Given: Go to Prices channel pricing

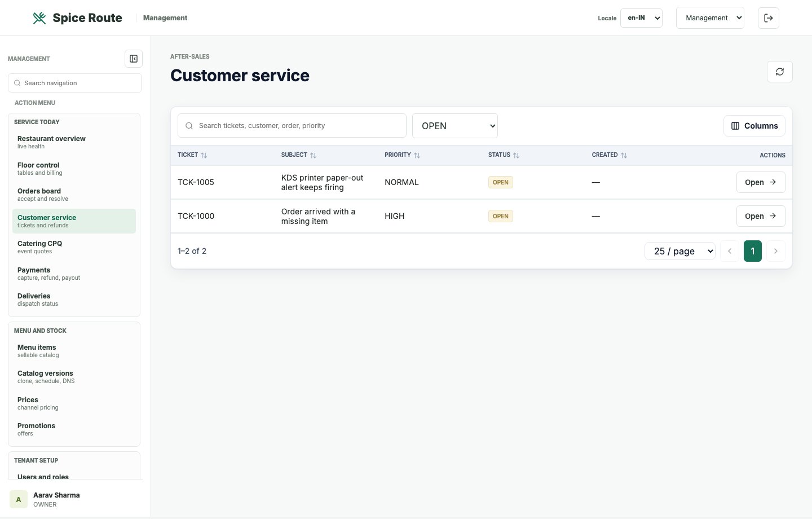Looking at the screenshot, I should point(74,403).
